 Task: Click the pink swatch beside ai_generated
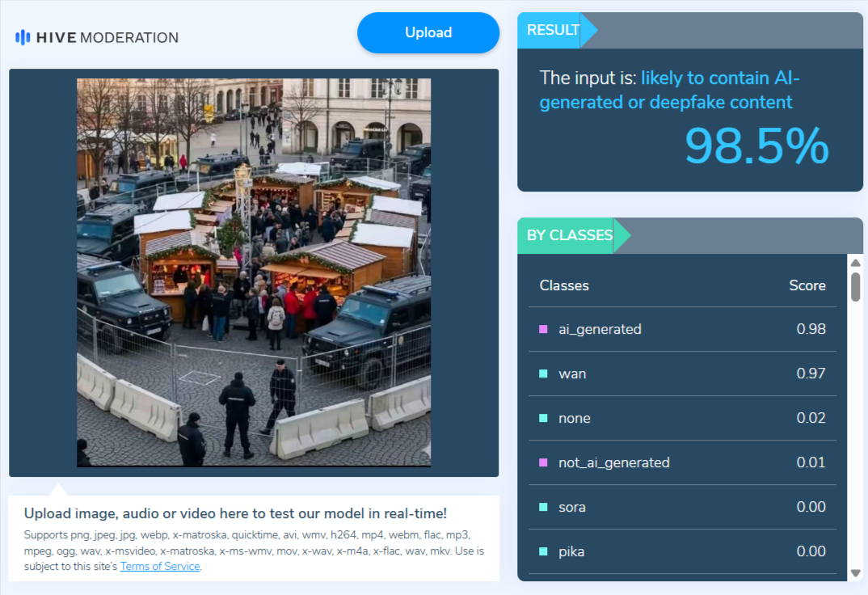[x=544, y=329]
